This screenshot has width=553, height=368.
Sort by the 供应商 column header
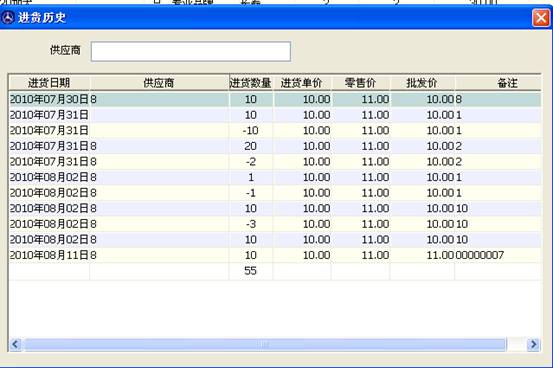[x=159, y=83]
